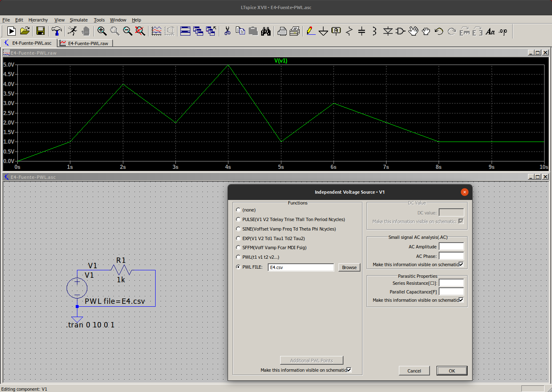Image resolution: width=552 pixels, height=392 pixels.
Task: Click the Browse button for PWL file
Action: pos(349,267)
